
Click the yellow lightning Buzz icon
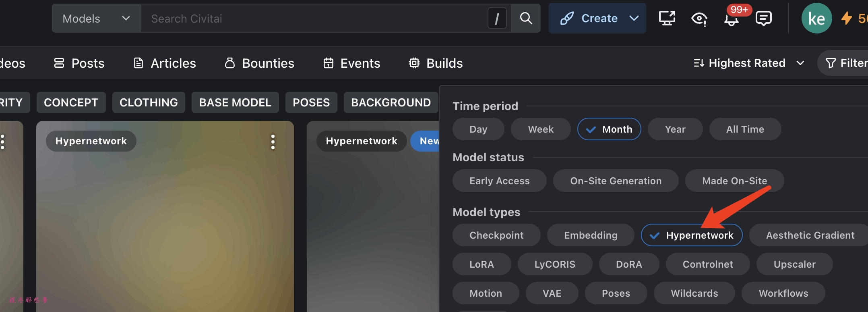[847, 18]
